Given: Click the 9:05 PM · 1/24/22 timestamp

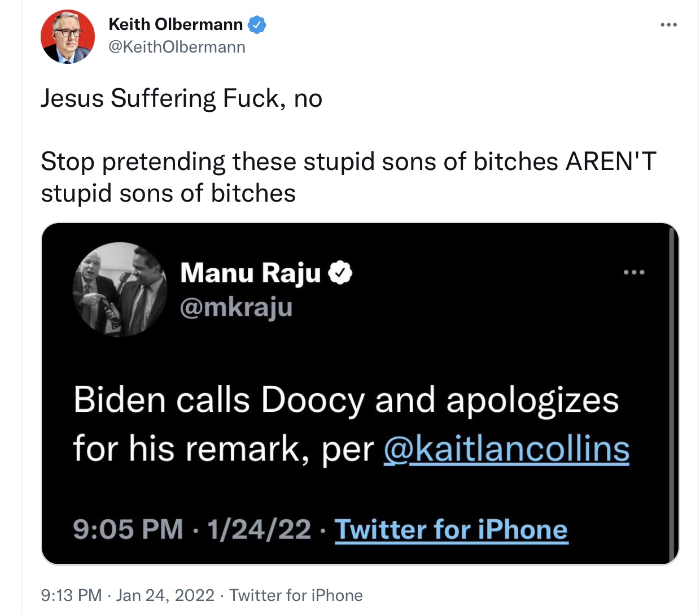Looking at the screenshot, I should point(192,530).
